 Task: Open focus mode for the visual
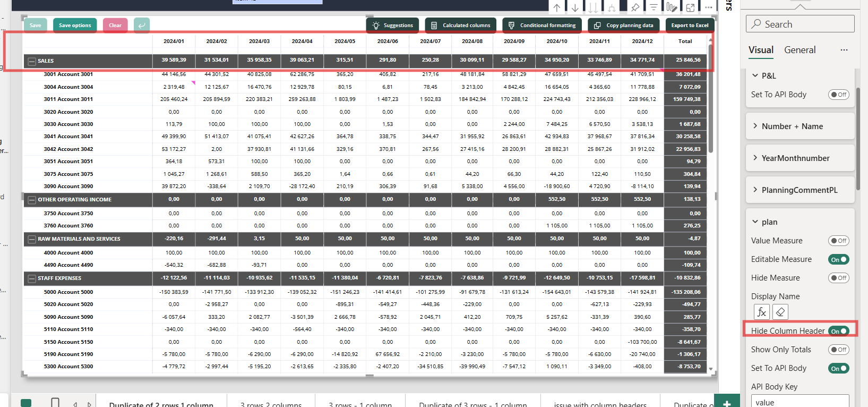[x=690, y=7]
